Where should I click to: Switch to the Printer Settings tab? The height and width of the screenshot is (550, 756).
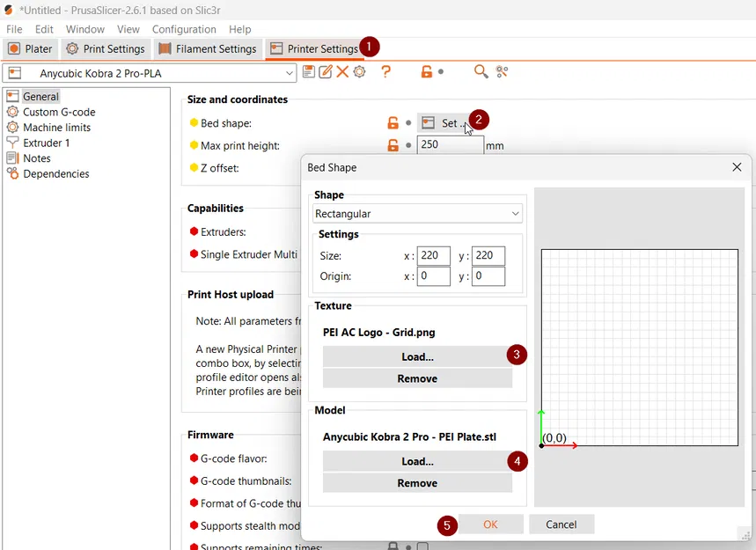coord(314,49)
